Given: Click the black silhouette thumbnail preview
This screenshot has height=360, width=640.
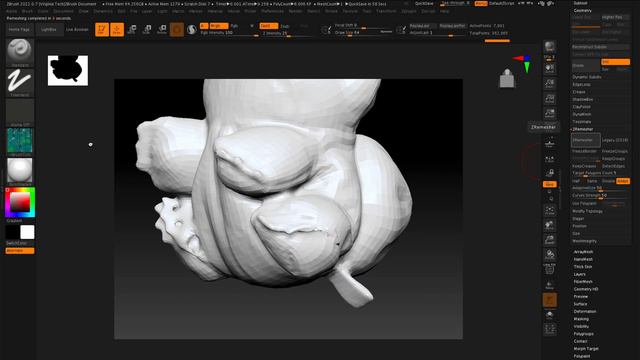Looking at the screenshot, I should point(68,71).
